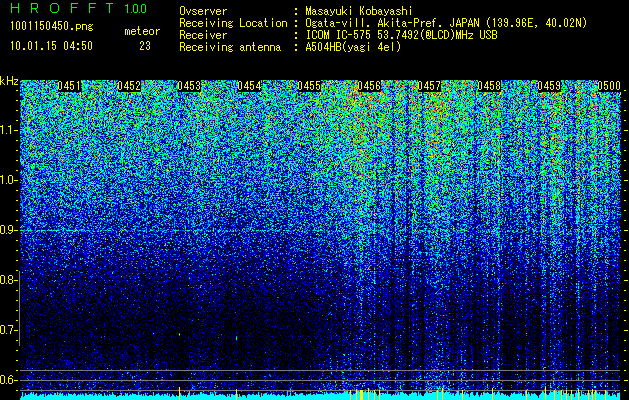The width and height of the screenshot is (629, 400).
Task: Click the 0.6 frequency axis label
Action: 6,380
